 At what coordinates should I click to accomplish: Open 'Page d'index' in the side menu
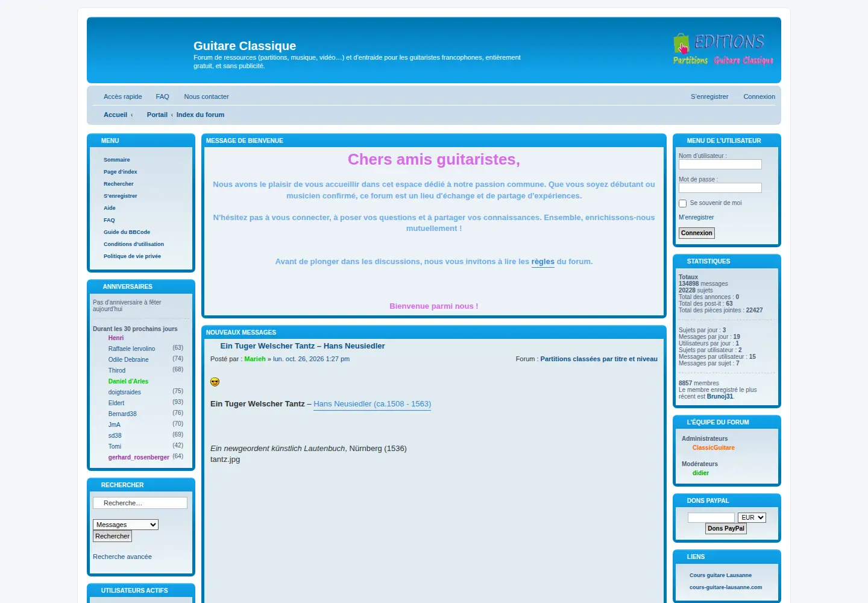[x=121, y=172]
